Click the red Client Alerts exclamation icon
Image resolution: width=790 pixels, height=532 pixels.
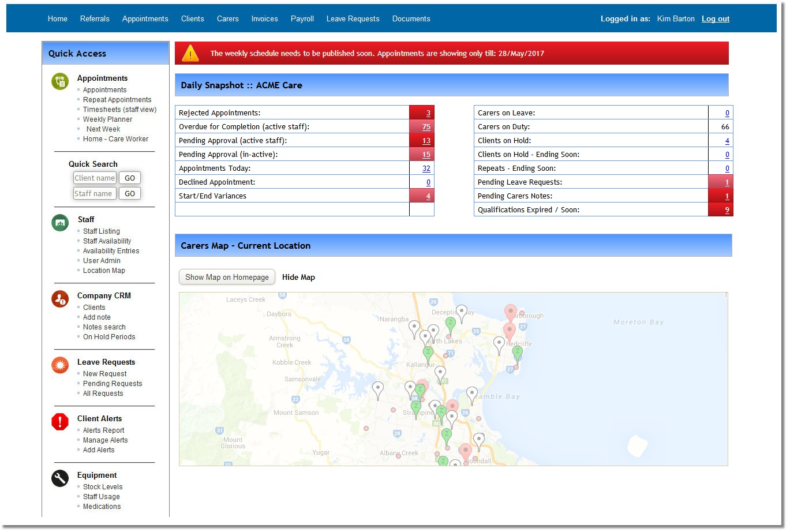(60, 422)
